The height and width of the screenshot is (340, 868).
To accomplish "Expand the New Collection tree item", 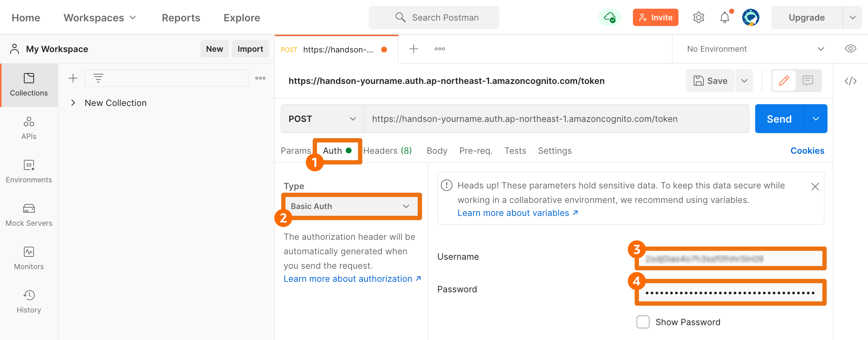I will (x=73, y=103).
